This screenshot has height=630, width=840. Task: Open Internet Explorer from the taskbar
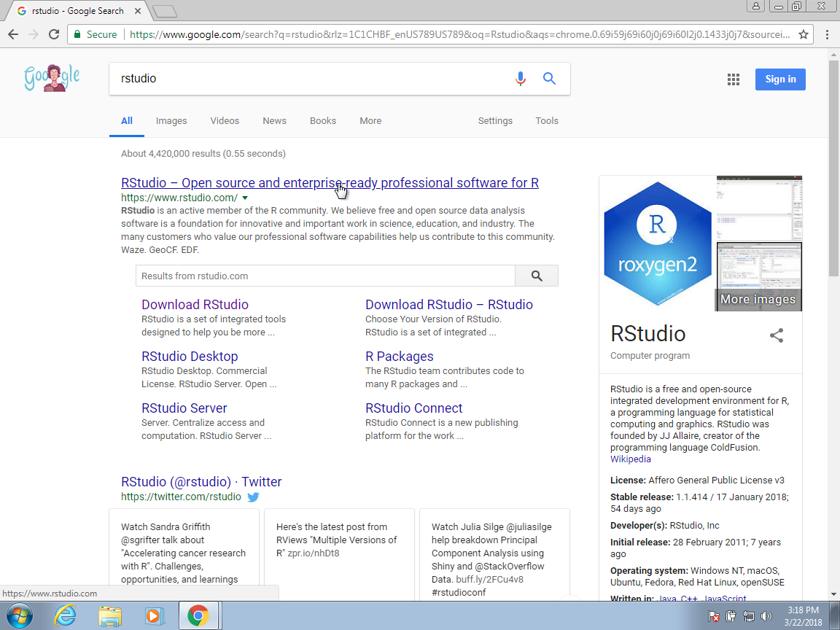[66, 616]
